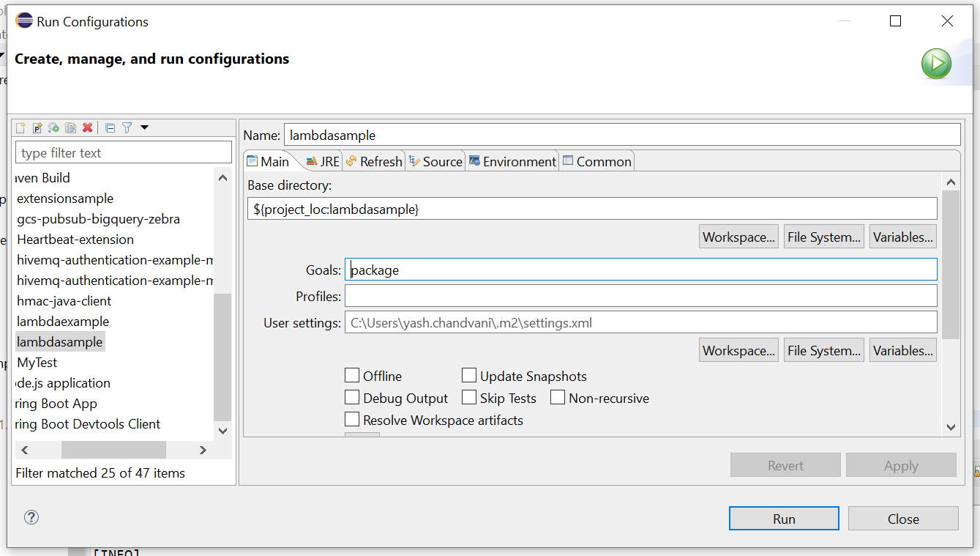Click the Main panel vertical scrollbar thumb

click(x=951, y=265)
